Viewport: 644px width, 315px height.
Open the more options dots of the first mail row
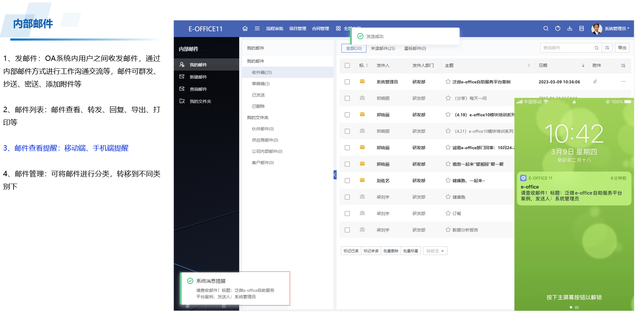tap(623, 82)
